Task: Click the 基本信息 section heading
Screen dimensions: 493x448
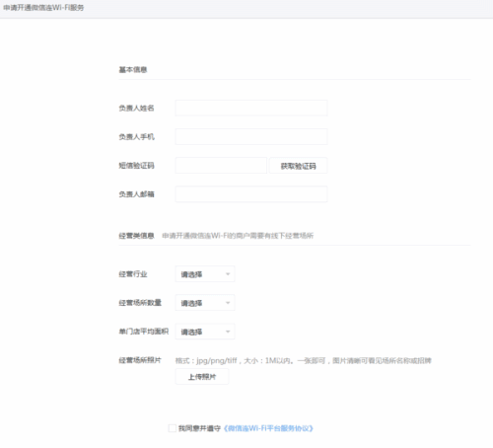Action: click(x=133, y=69)
